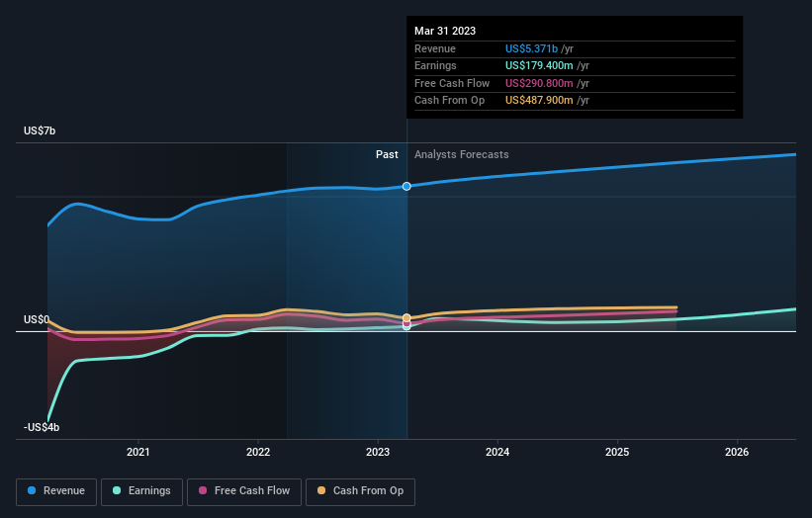Click the orange Cash From Op data point
The height and width of the screenshot is (518, 812).
(x=406, y=317)
